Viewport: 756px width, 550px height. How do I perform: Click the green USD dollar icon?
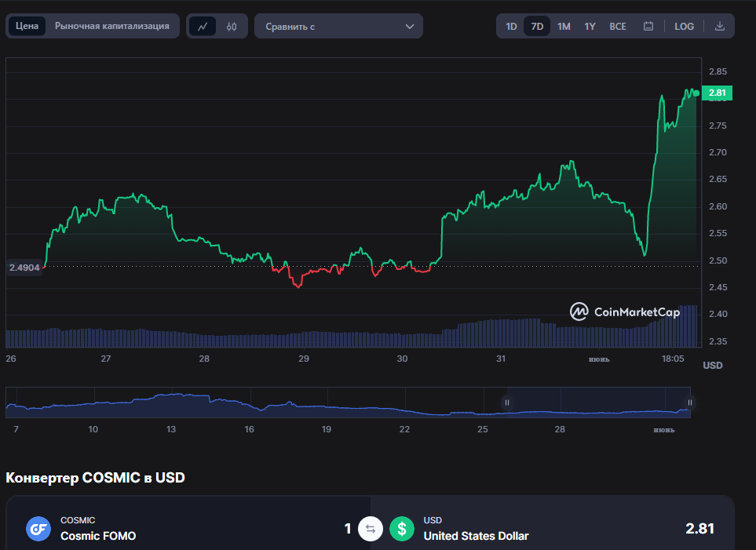(402, 529)
